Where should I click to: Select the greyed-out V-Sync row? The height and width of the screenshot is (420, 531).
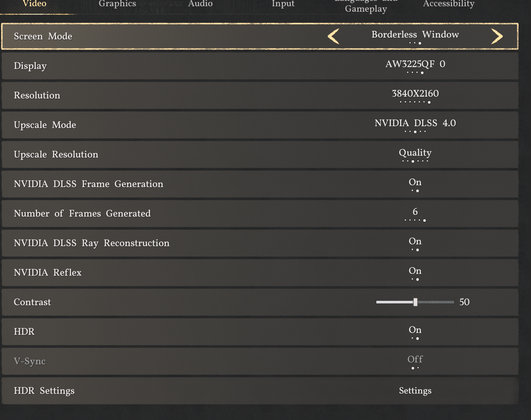tap(260, 361)
